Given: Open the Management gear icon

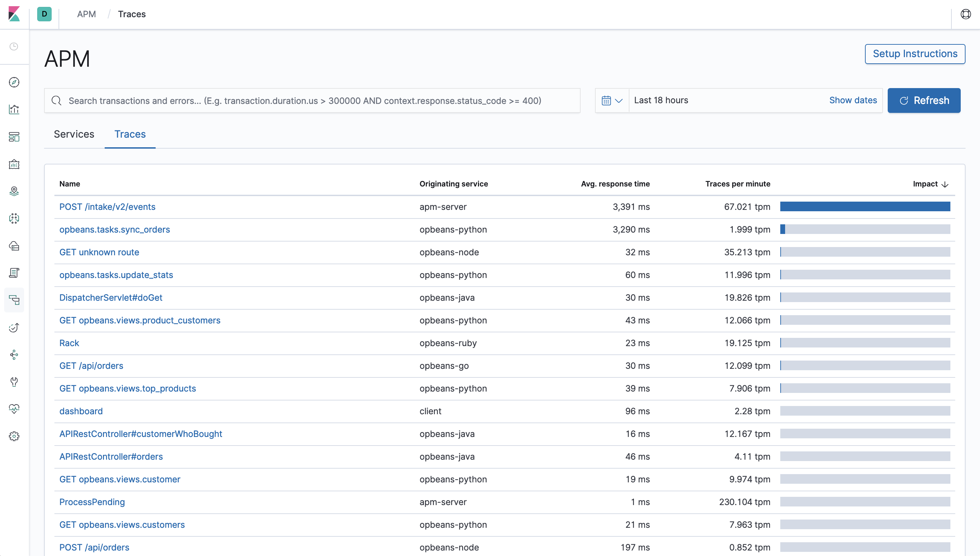Looking at the screenshot, I should (14, 436).
